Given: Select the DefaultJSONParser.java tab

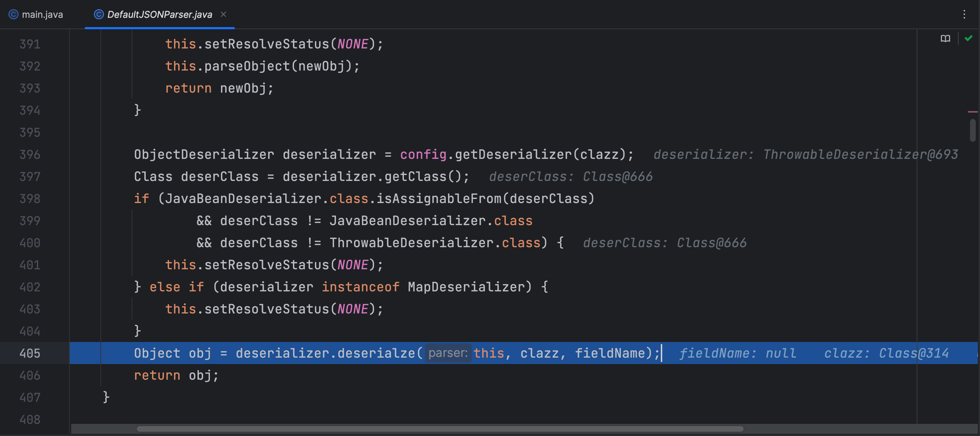Looking at the screenshot, I should 159,15.
